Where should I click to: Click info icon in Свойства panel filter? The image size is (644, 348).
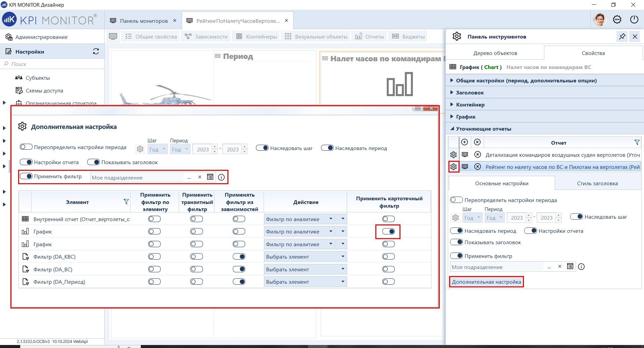pos(581,267)
